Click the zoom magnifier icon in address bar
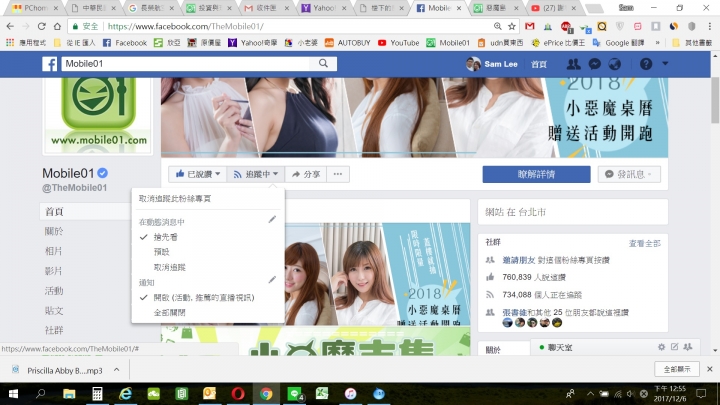 (498, 26)
